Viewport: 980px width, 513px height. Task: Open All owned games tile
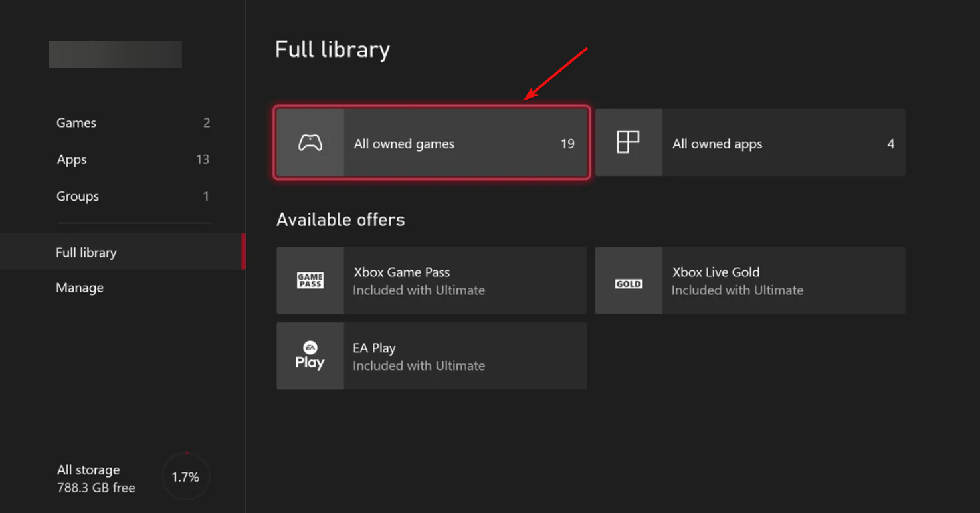[x=432, y=143]
